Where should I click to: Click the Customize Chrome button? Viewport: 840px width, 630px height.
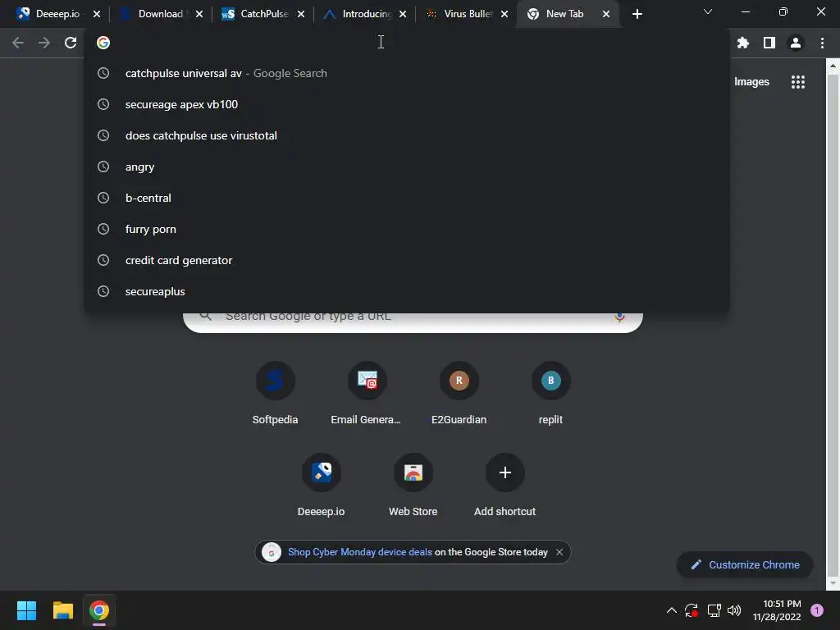tap(745, 564)
